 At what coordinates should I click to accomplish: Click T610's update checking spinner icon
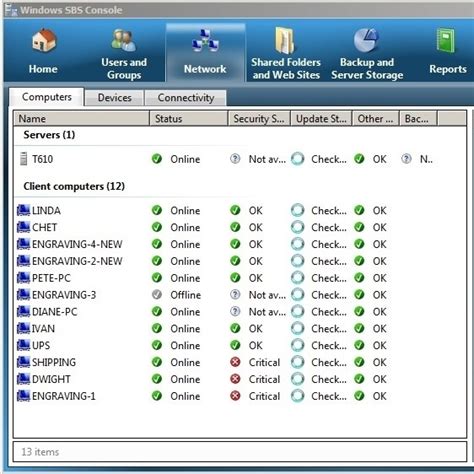point(298,159)
